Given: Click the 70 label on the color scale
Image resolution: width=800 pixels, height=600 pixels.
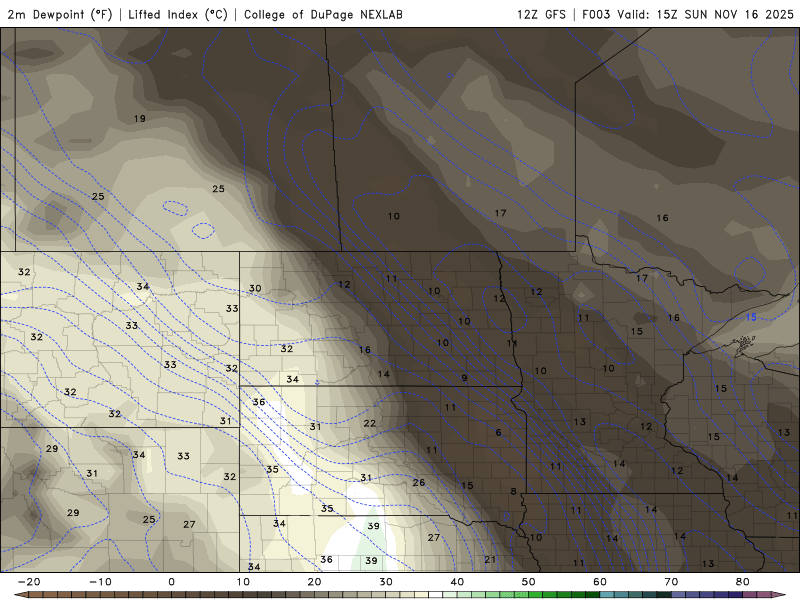Looking at the screenshot, I should pyautogui.click(x=671, y=582).
